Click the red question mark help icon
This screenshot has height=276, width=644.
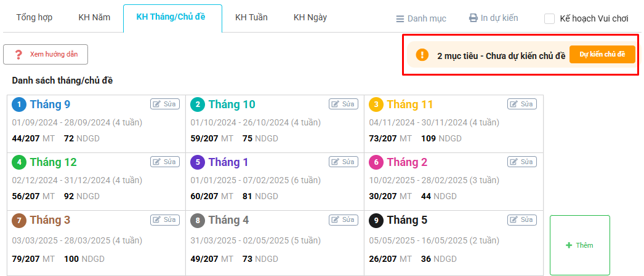pyautogui.click(x=18, y=55)
